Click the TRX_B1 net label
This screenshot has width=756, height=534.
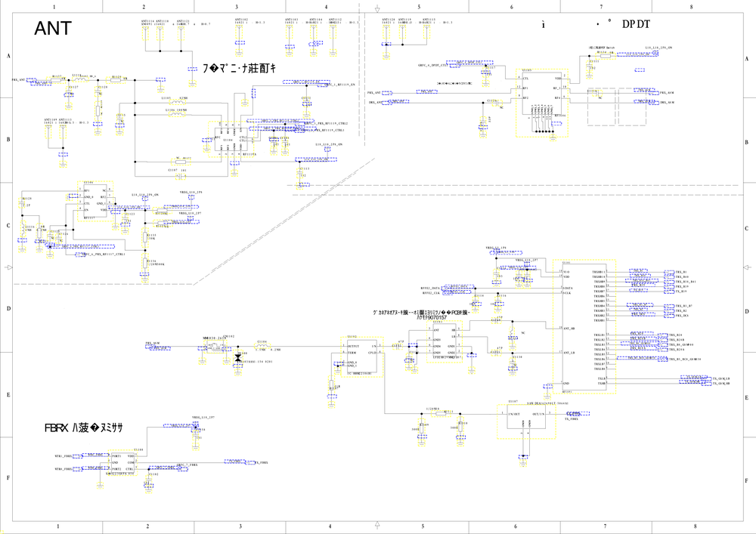pos(681,272)
